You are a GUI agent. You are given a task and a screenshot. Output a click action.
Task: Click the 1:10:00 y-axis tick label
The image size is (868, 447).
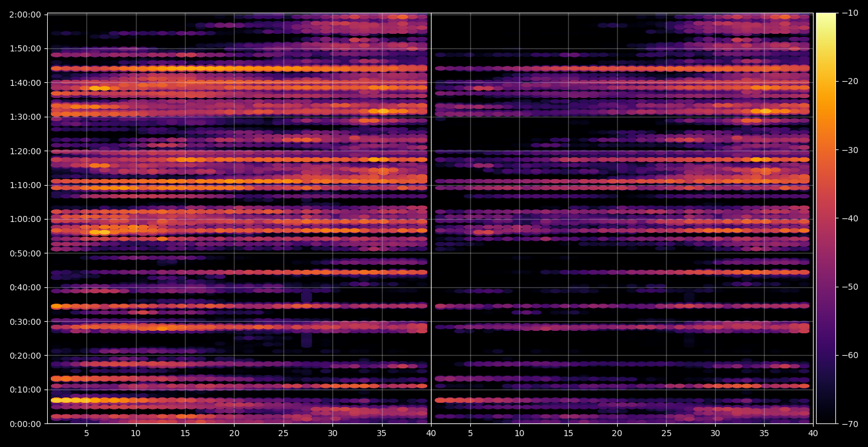[25, 185]
